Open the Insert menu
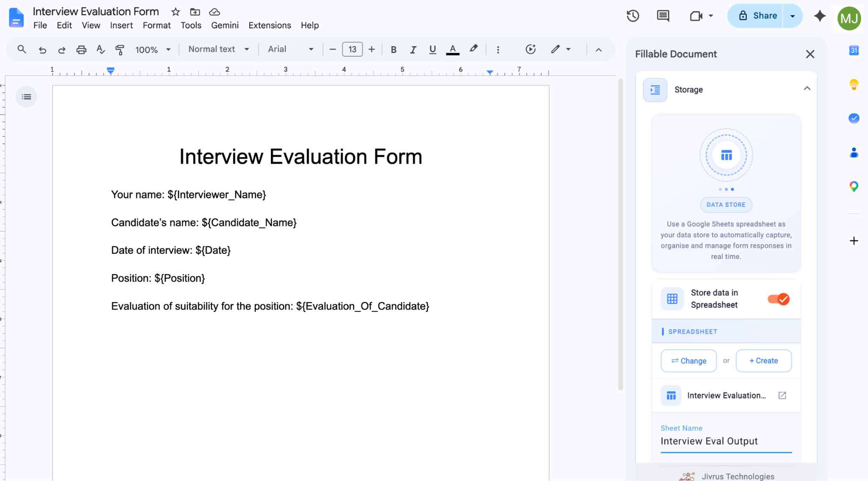 (122, 25)
